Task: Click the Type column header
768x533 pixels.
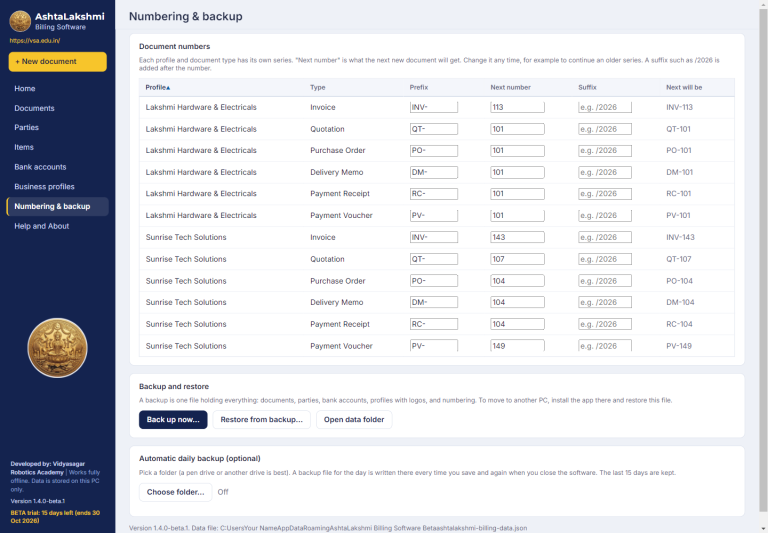Action: (x=317, y=87)
